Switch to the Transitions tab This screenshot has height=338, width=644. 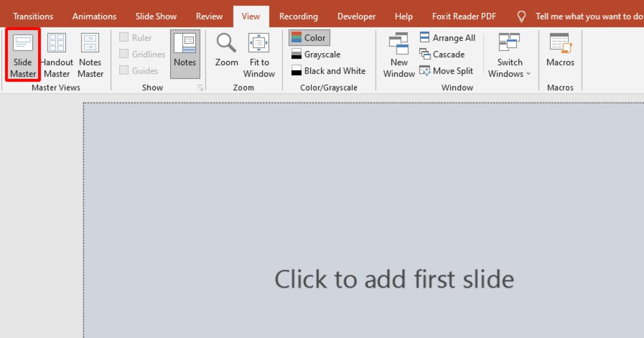tap(33, 16)
